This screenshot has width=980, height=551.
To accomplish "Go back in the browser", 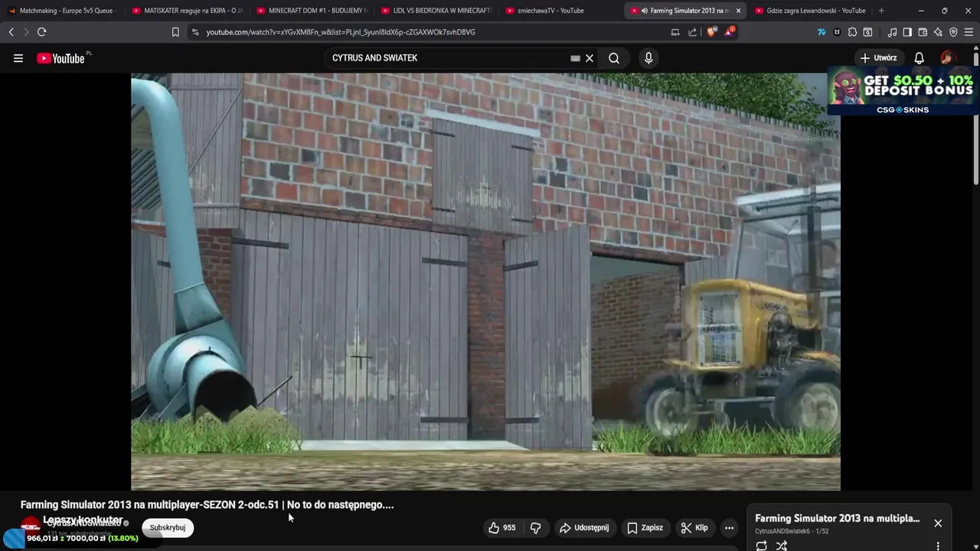I will click(11, 32).
